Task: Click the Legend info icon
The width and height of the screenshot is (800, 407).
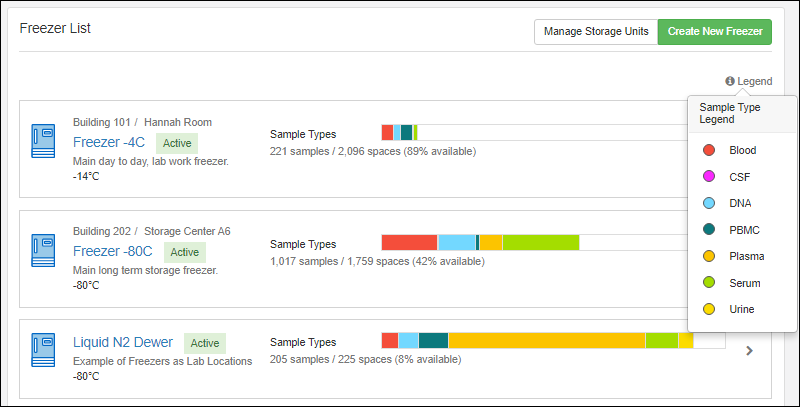Action: (x=730, y=81)
